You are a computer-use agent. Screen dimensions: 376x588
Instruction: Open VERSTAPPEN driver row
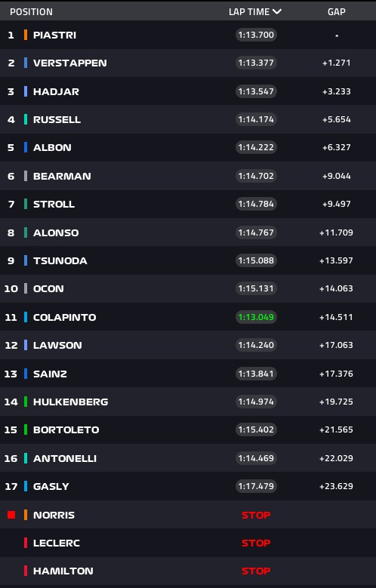click(x=188, y=63)
